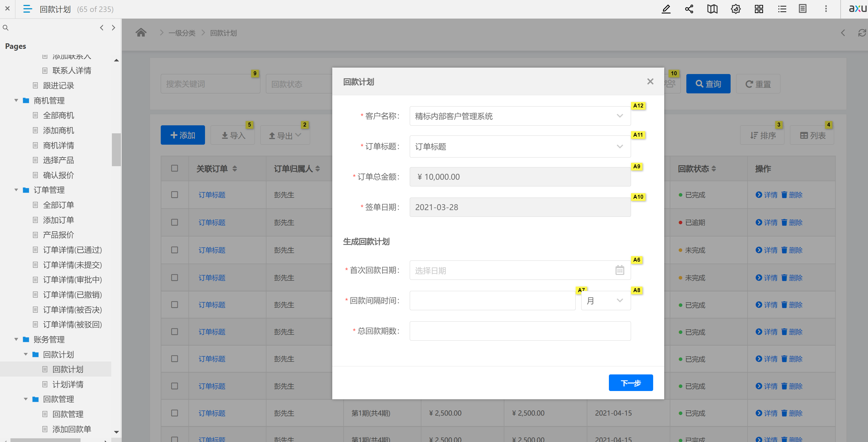Open the 产品报价 page
This screenshot has height=442, width=868.
pyautogui.click(x=58, y=235)
